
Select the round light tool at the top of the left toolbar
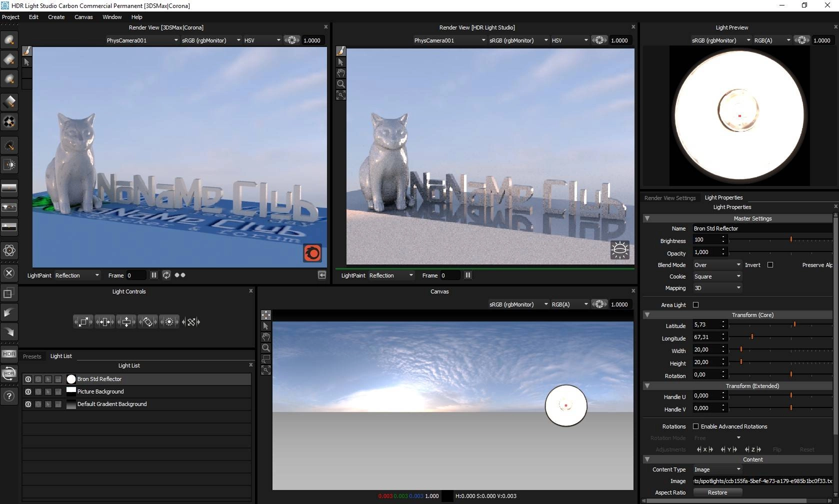pos(9,40)
